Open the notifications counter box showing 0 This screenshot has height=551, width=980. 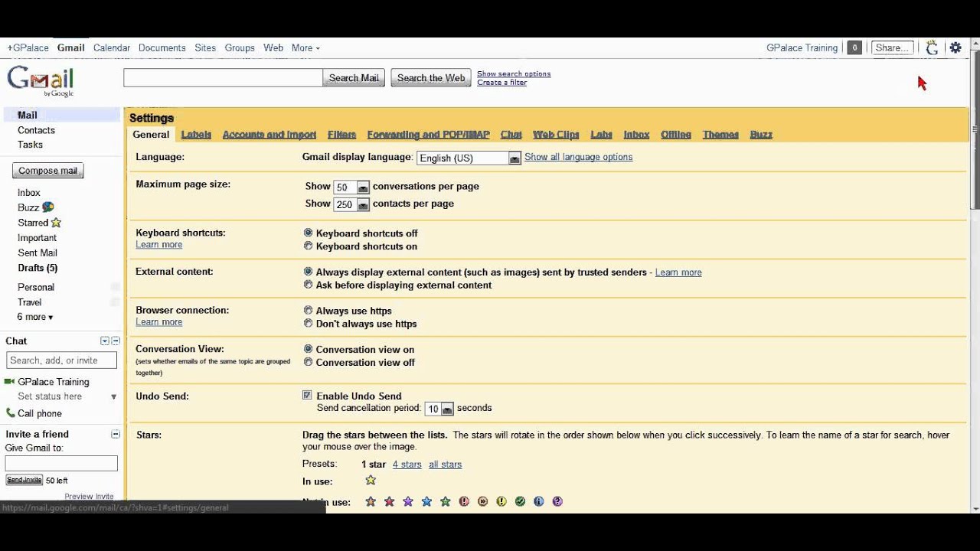coord(854,47)
